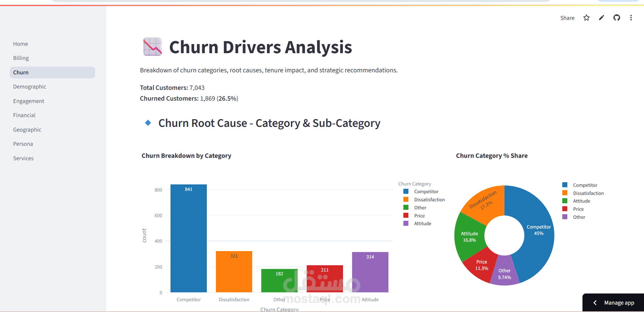The height and width of the screenshot is (312, 644).
Task: Click the Churn Breakdown by Category title
Action: coord(186,155)
